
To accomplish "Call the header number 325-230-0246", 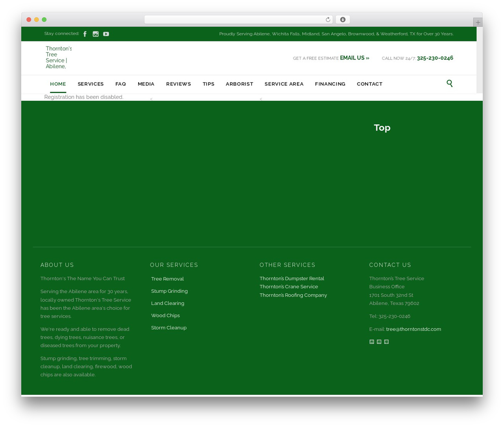I will [x=435, y=58].
